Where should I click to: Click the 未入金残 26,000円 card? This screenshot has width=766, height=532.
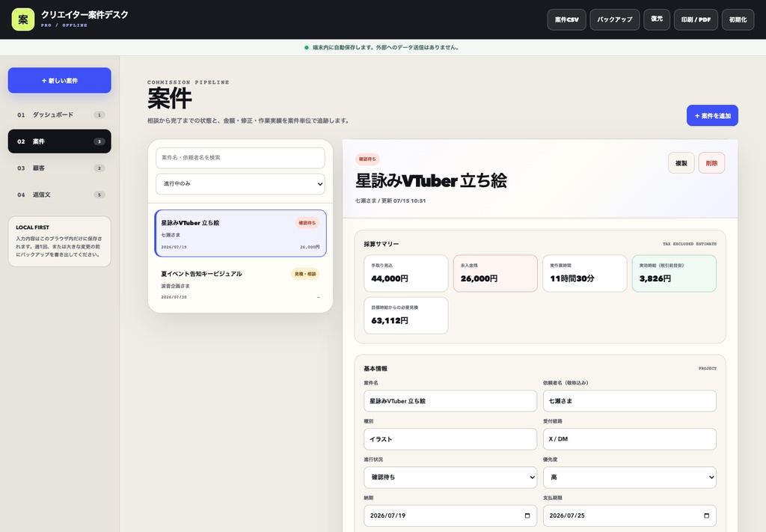[495, 274]
